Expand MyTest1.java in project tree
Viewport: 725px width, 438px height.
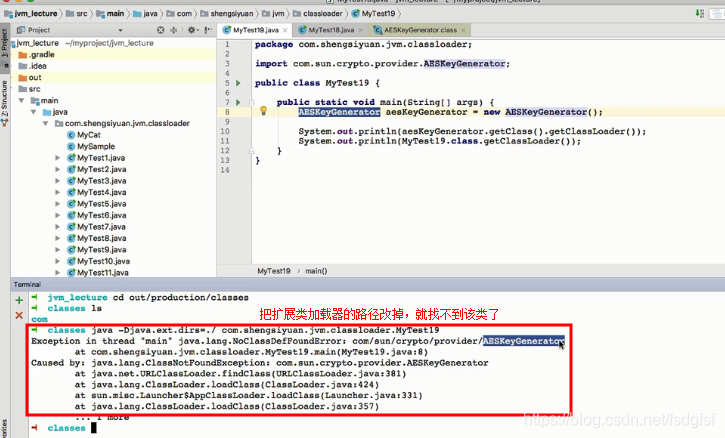pyautogui.click(x=57, y=158)
